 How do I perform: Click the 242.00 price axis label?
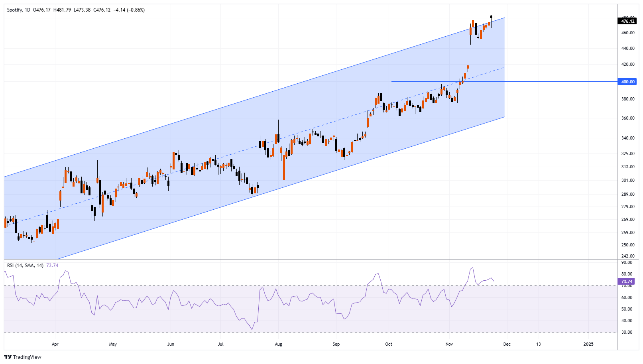coord(628,256)
